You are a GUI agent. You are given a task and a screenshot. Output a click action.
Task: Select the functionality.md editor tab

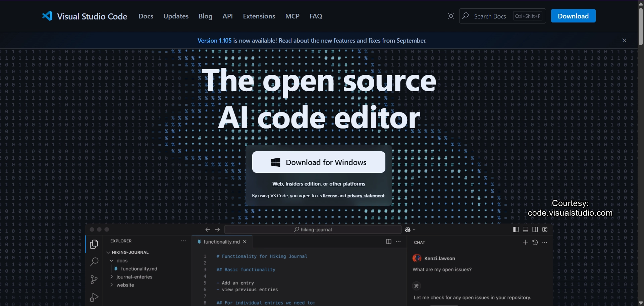tap(221, 242)
